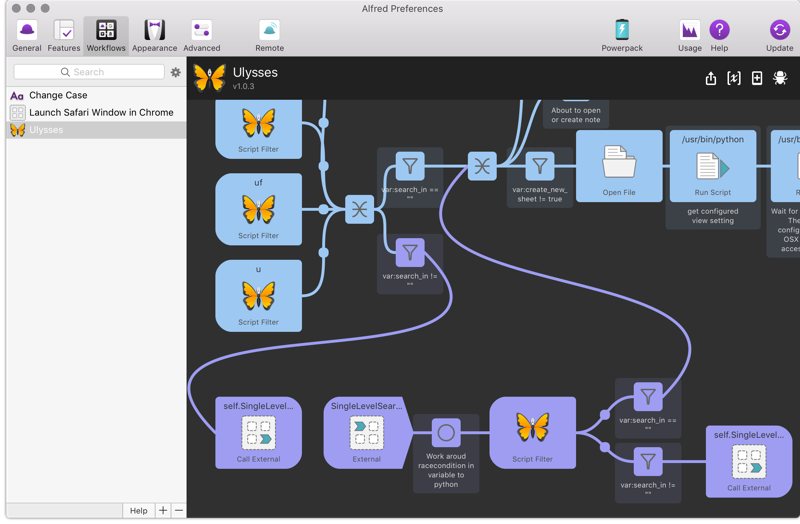Click the v1.0.3 version text
The height and width of the screenshot is (524, 800).
[243, 86]
